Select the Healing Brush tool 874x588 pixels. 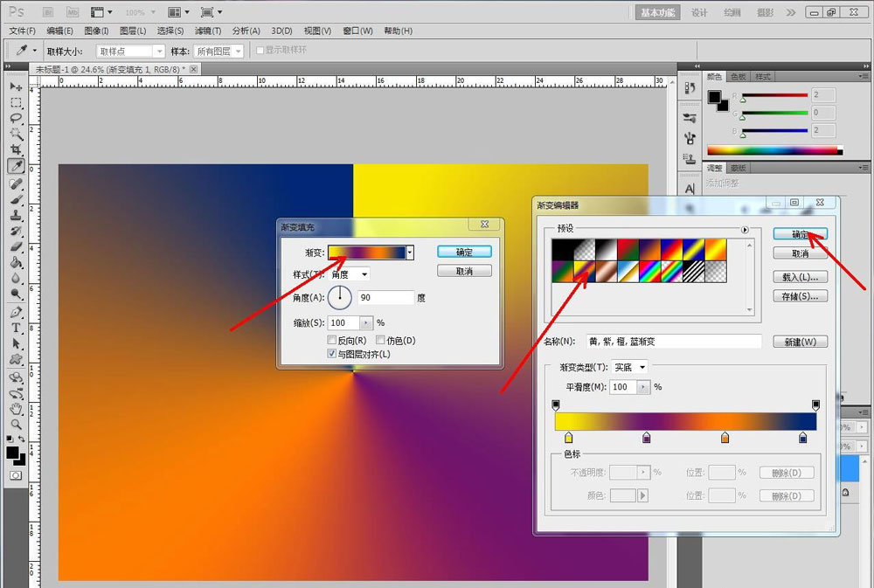(x=16, y=184)
